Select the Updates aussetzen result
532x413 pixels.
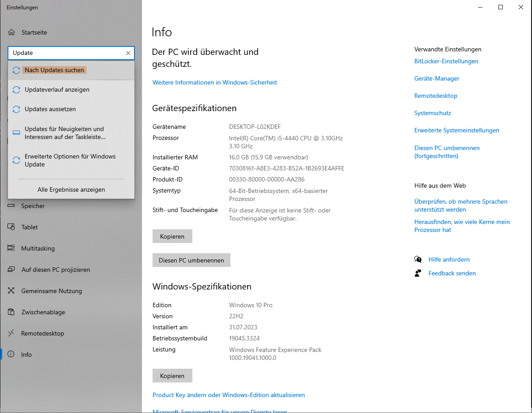coord(71,109)
